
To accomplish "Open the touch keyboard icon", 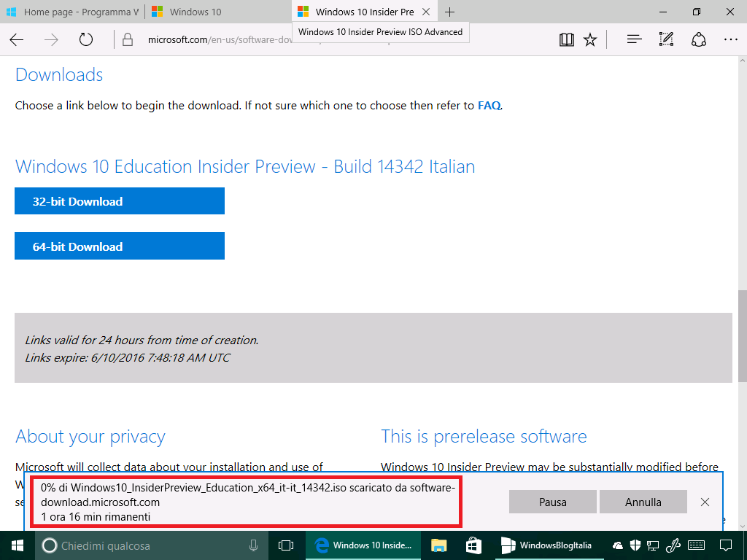I will 697,545.
